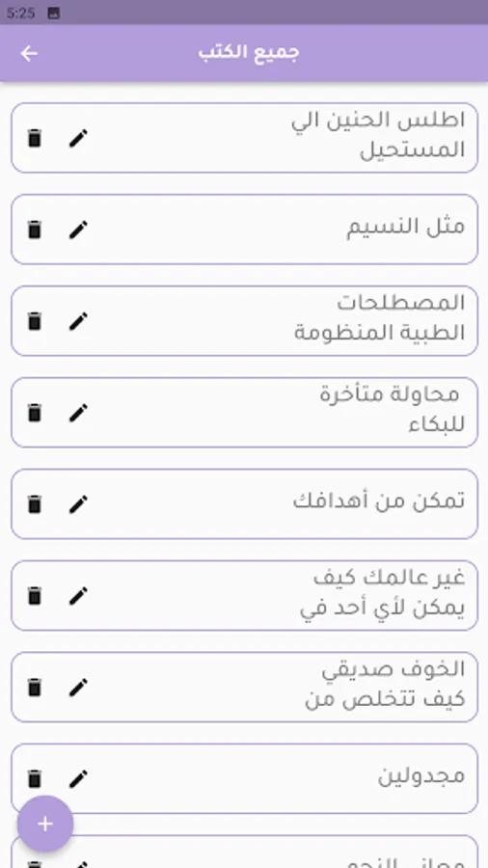488x868 pixels.
Task: Delete the book غير عالمك
Action: point(35,596)
